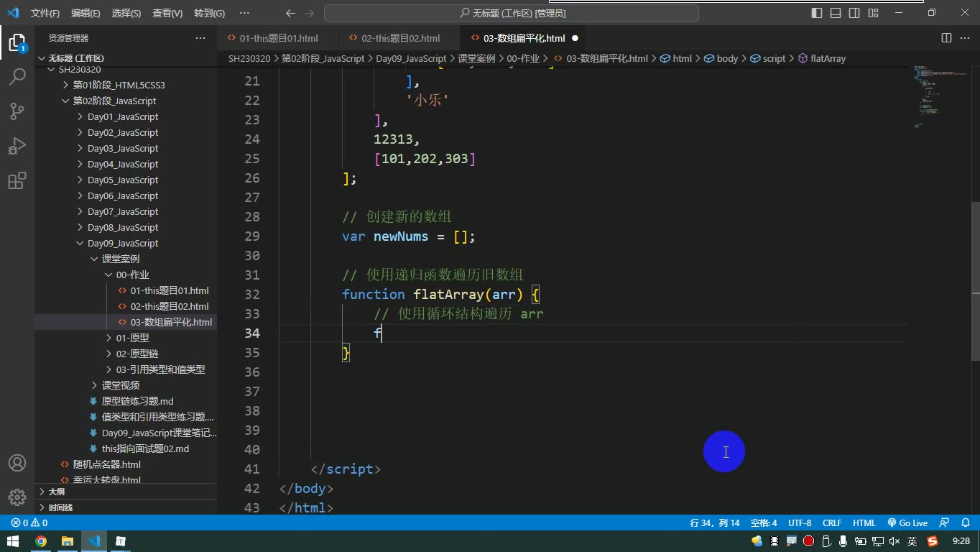Open the Manage gear settings icon
This screenshot has width=980, height=552.
[x=17, y=497]
